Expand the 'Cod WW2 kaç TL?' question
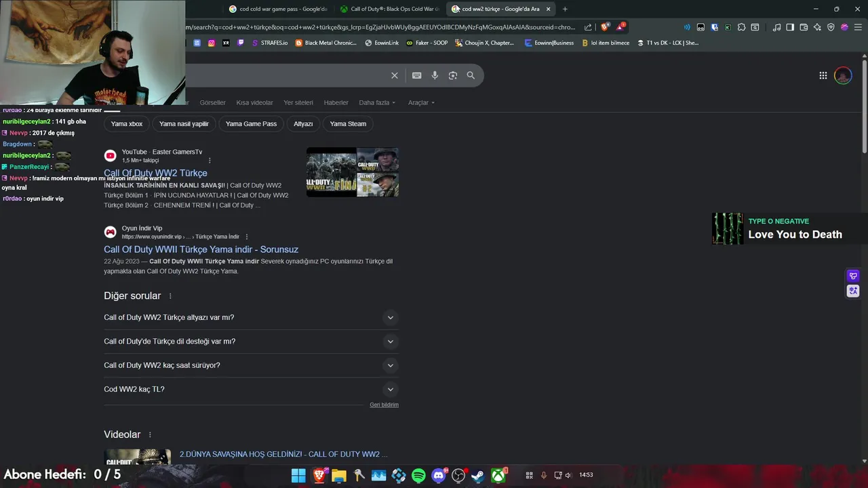The height and width of the screenshot is (488, 868). (x=251, y=389)
